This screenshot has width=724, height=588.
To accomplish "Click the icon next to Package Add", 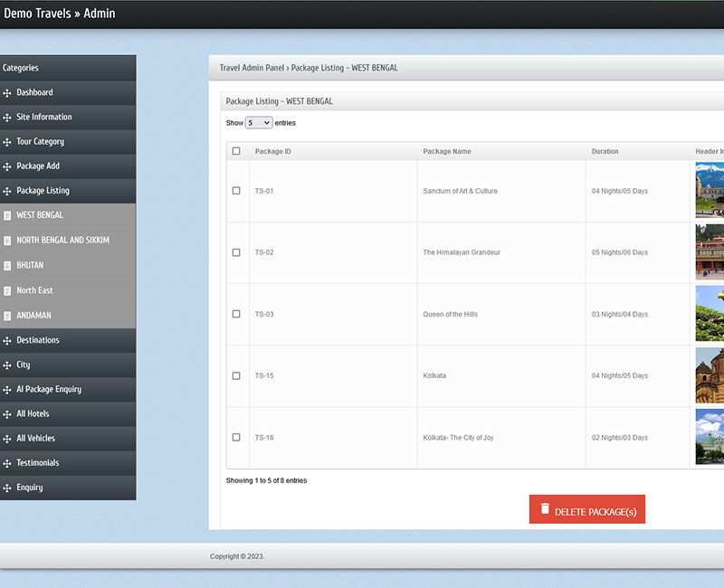I will 7,166.
